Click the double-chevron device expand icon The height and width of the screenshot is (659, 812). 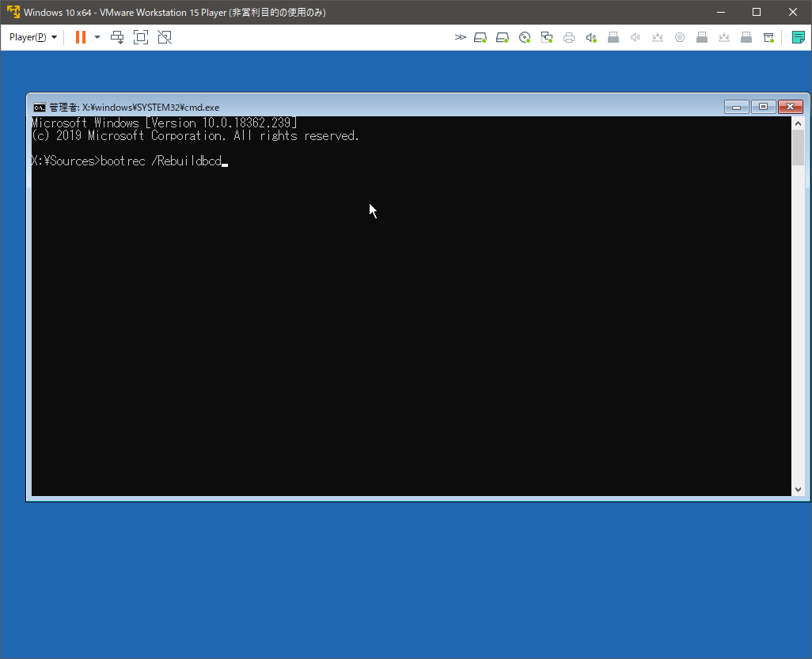(460, 37)
